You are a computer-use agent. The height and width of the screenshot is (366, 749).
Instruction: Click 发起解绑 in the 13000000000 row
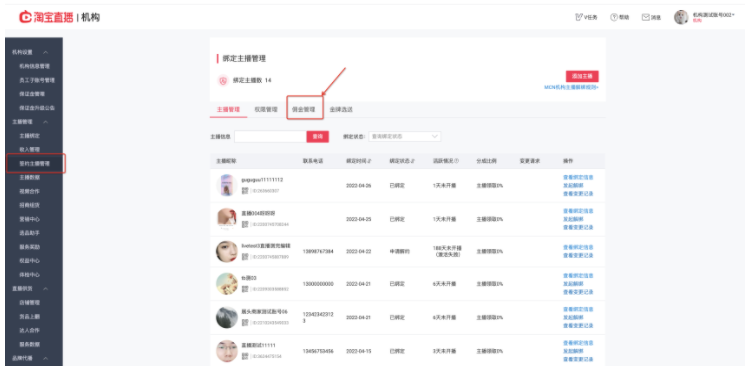pos(572,284)
